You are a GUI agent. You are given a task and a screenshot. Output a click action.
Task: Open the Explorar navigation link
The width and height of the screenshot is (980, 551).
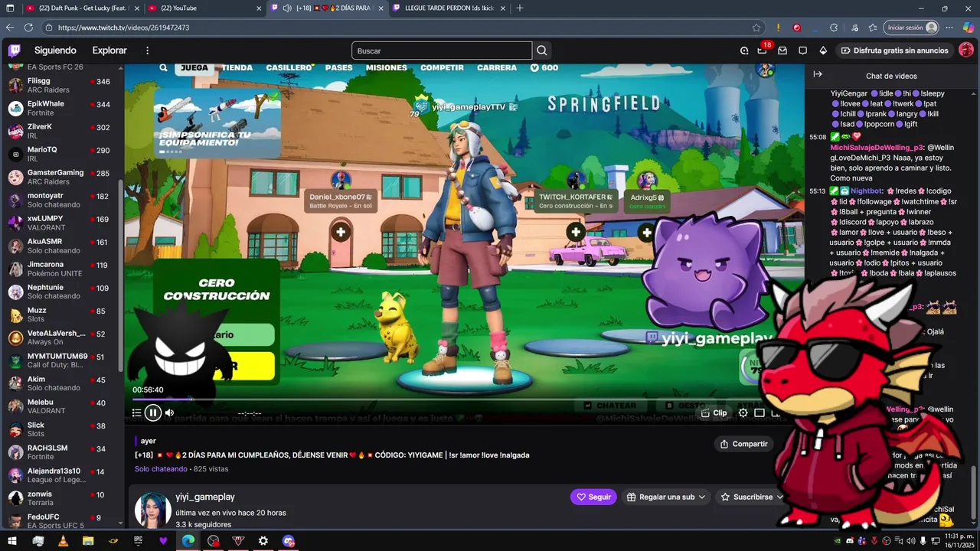click(109, 51)
